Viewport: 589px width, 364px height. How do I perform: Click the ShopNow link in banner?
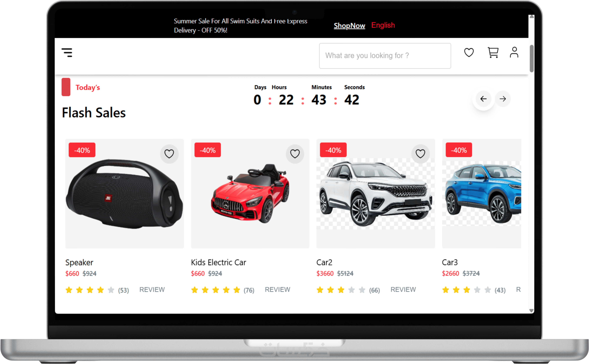tap(349, 26)
